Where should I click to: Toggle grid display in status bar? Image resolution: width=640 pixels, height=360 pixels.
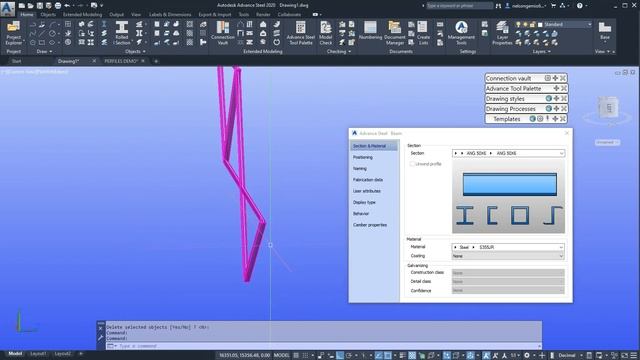click(296, 356)
